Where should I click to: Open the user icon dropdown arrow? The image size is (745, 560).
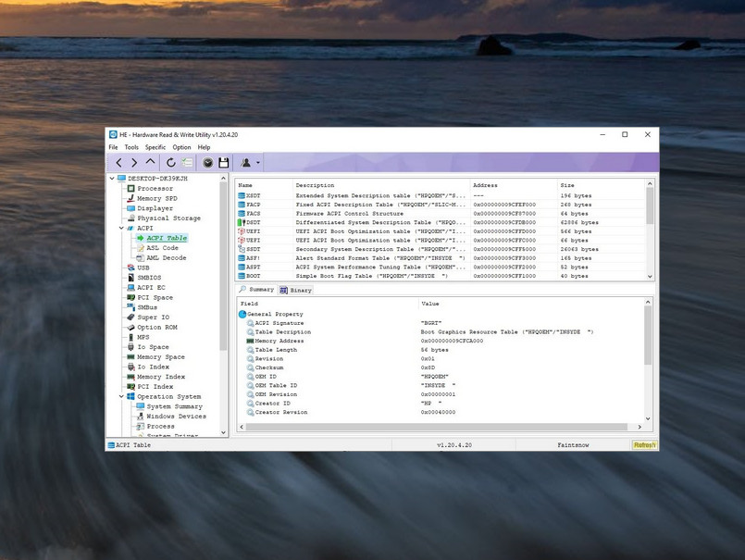[258, 164]
